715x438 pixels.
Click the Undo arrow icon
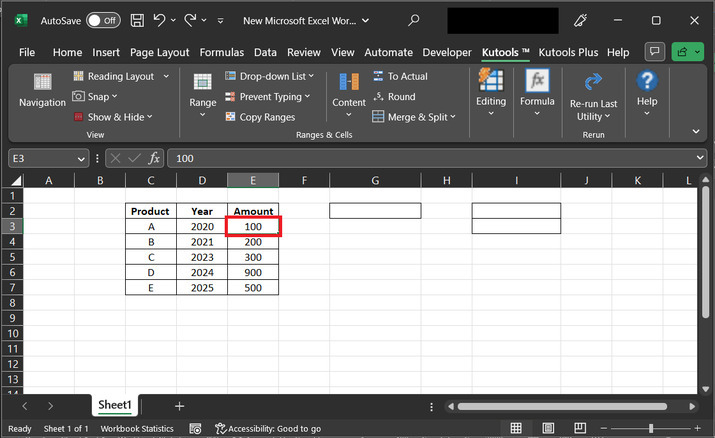point(160,20)
